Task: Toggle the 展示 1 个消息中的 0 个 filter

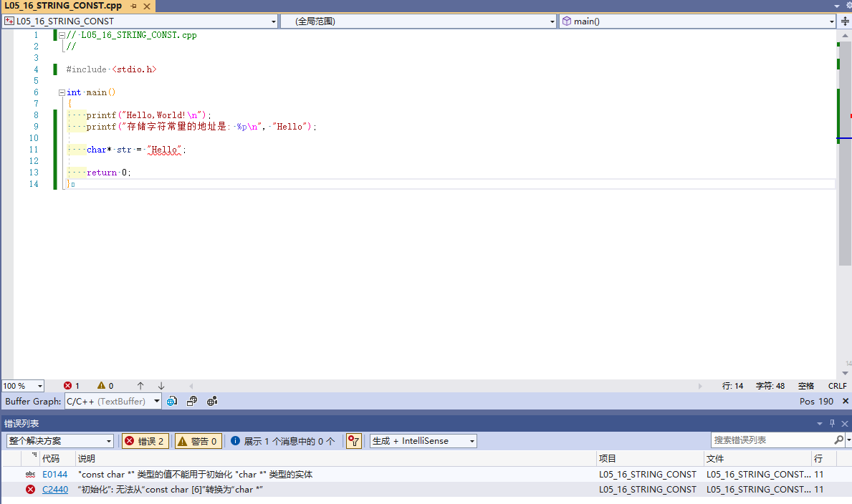Action: click(282, 441)
